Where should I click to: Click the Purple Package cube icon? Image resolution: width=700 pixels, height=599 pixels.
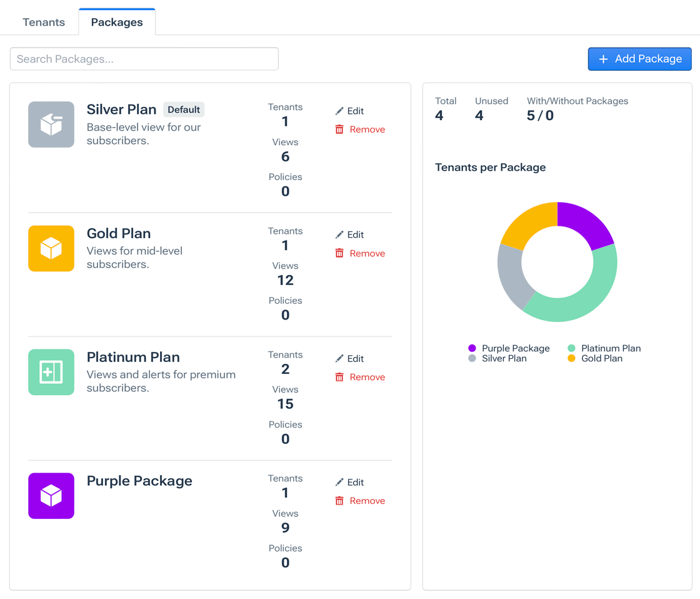(x=51, y=496)
